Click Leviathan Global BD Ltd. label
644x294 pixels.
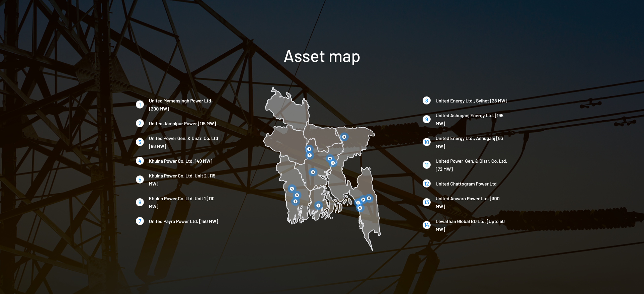(x=470, y=225)
